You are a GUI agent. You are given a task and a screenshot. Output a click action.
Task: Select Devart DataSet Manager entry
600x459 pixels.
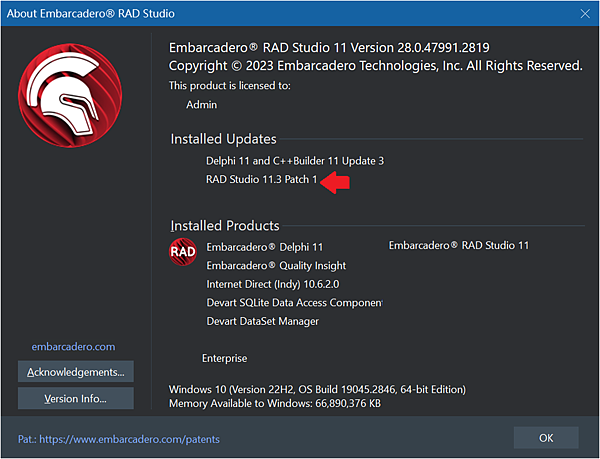(262, 321)
